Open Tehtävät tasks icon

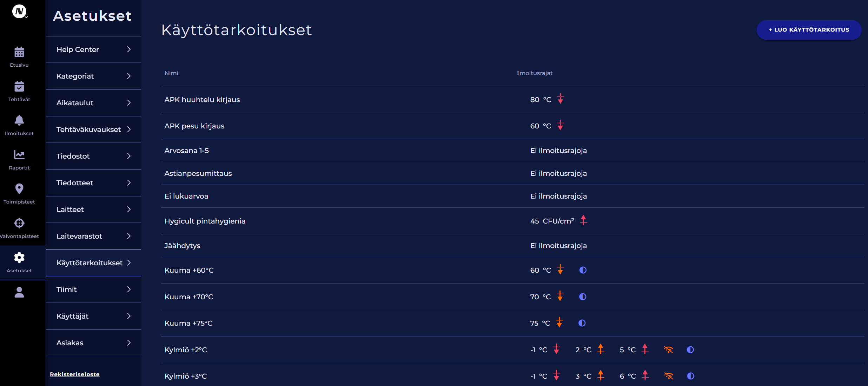[x=19, y=86]
